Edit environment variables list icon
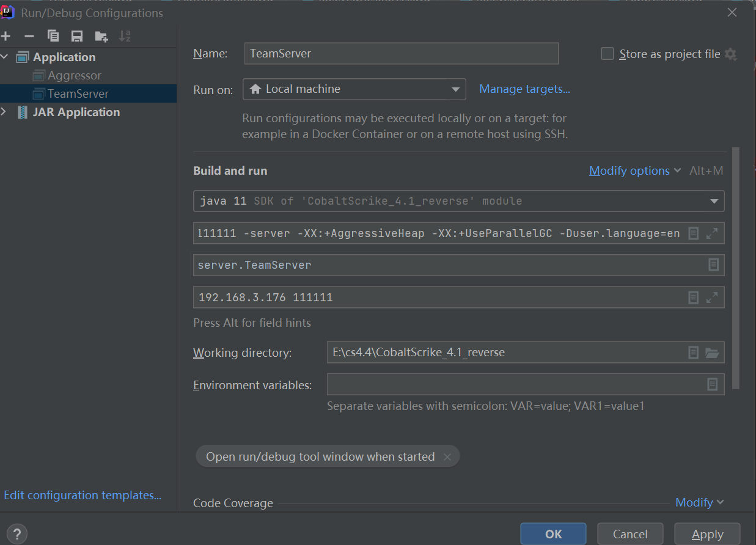 pyautogui.click(x=712, y=384)
